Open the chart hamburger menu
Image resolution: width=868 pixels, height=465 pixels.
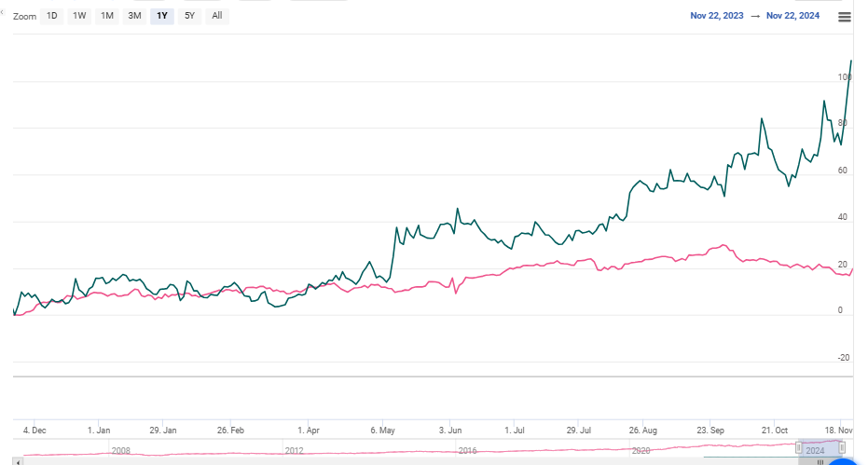point(844,17)
